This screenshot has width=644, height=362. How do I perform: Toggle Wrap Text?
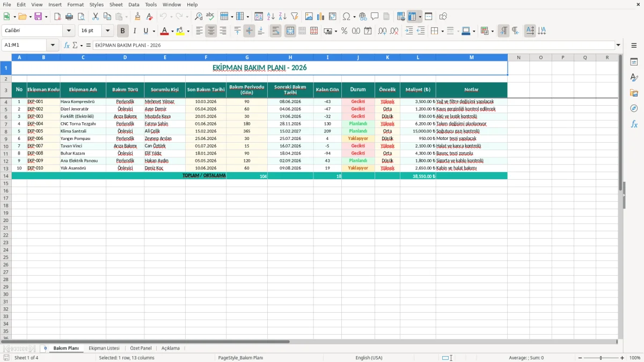click(x=276, y=31)
